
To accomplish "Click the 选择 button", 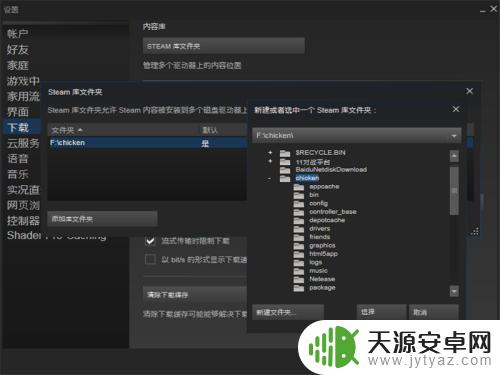I will coord(381,312).
